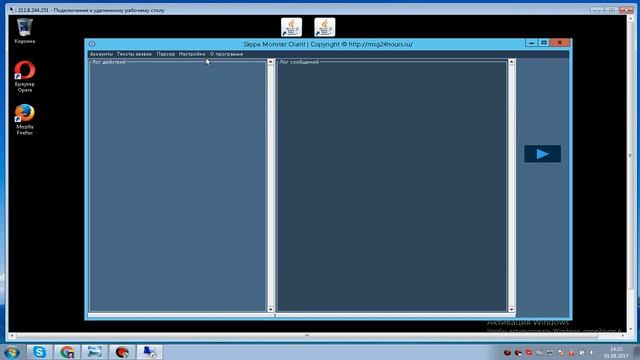Click the Skype Monster title bar app icon
The width and height of the screenshot is (640, 360).
click(92, 44)
